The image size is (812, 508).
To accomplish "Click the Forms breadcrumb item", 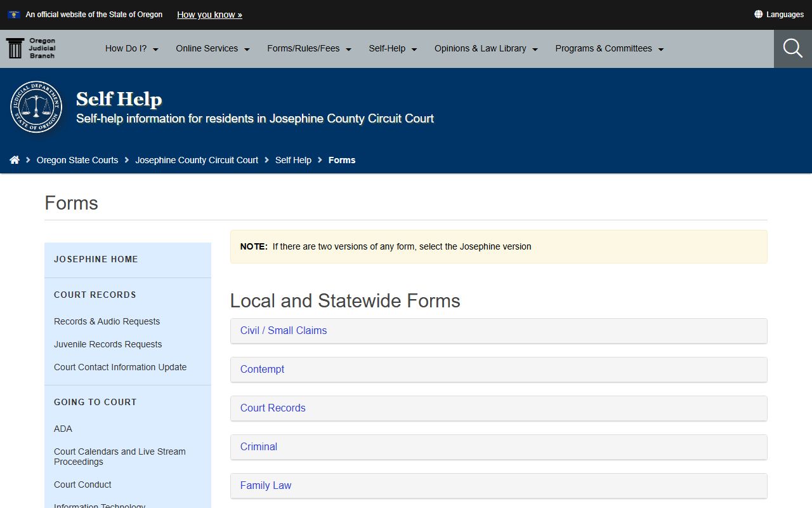I will [342, 160].
